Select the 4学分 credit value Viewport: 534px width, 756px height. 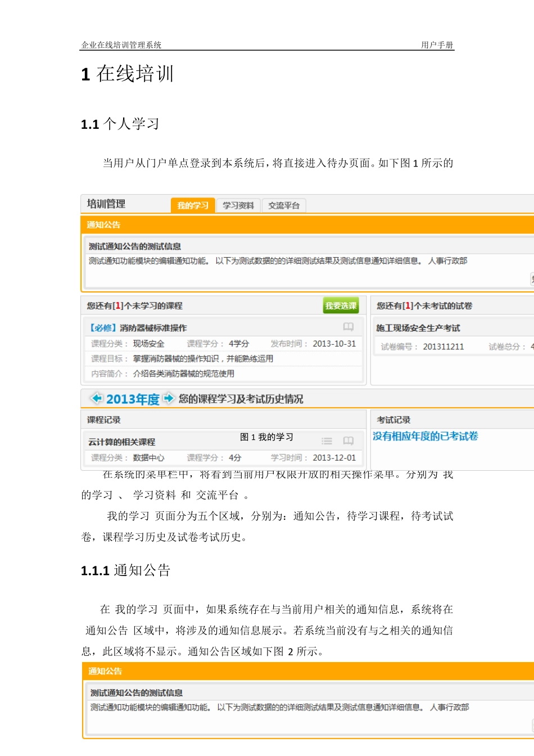[x=239, y=344]
